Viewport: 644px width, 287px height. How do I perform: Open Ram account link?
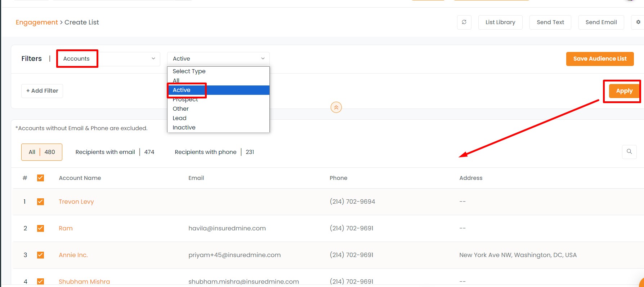(x=66, y=228)
